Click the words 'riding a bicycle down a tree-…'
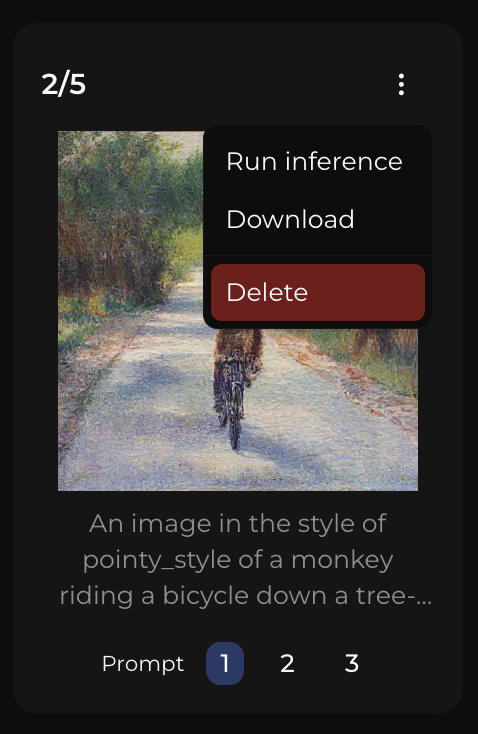This screenshot has width=478, height=734. (x=246, y=596)
